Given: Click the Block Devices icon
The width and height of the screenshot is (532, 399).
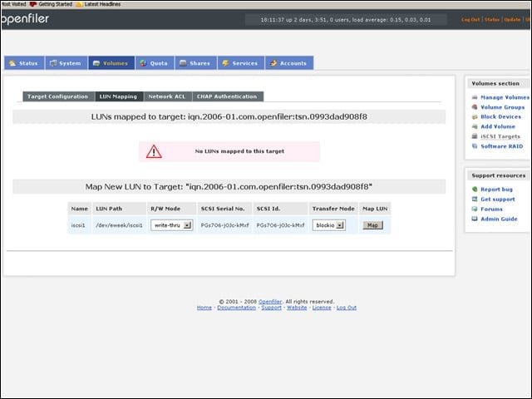Looking at the screenshot, I should click(475, 117).
